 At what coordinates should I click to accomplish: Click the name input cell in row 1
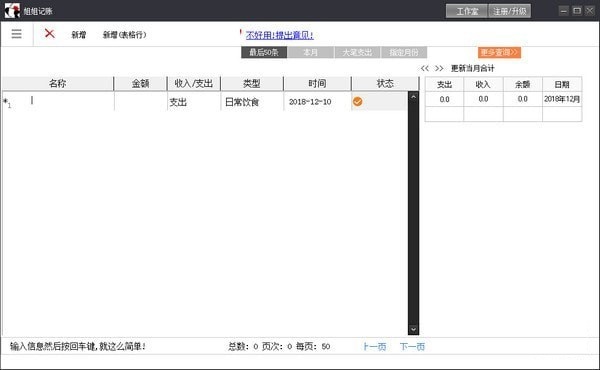pos(58,101)
